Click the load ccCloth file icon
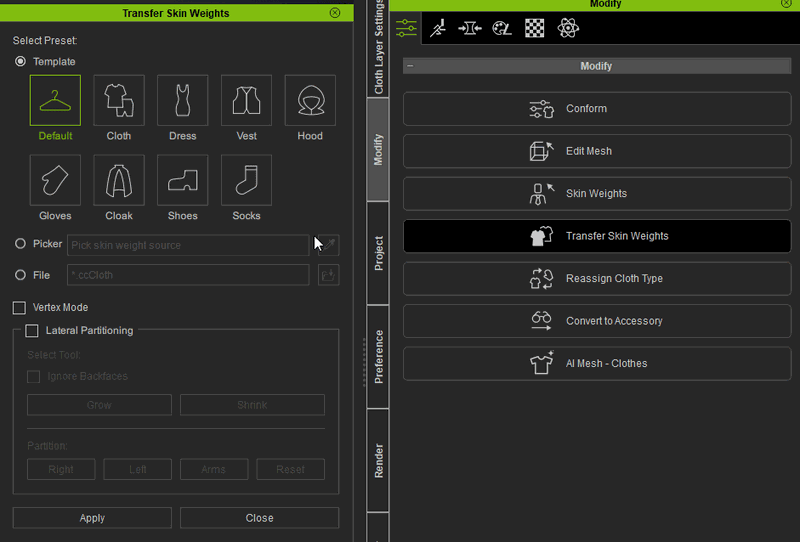This screenshot has height=542, width=800. click(x=329, y=275)
